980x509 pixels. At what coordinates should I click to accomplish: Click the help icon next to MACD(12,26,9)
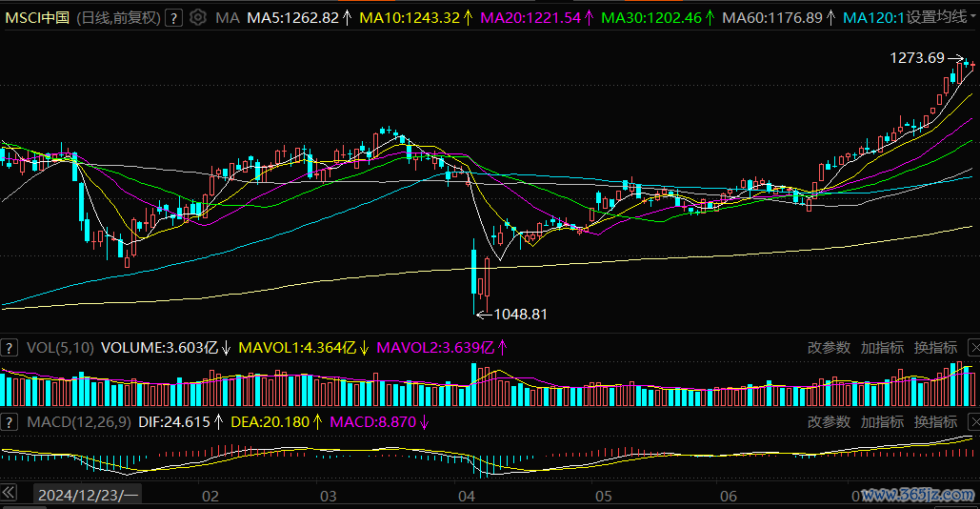click(10, 421)
